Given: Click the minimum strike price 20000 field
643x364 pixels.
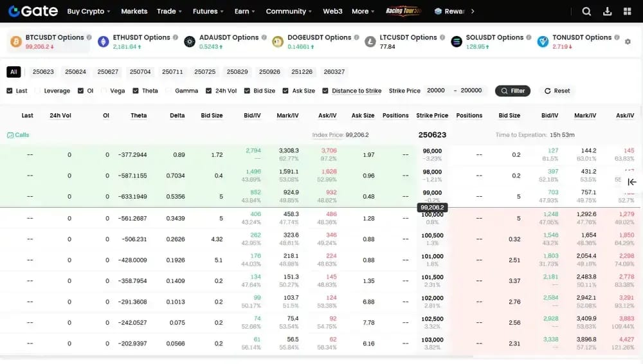Looking at the screenshot, I should [x=436, y=90].
